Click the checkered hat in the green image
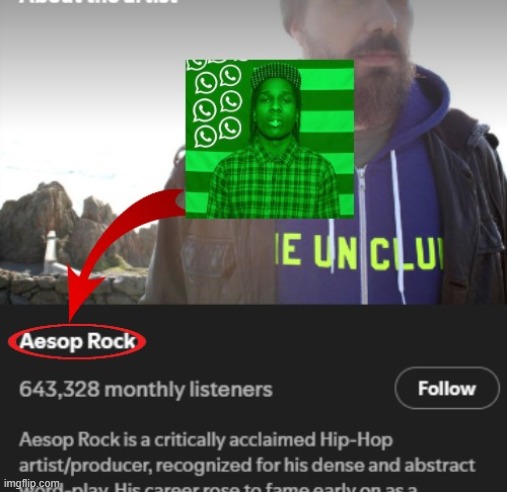The image size is (507, 492). tap(275, 75)
